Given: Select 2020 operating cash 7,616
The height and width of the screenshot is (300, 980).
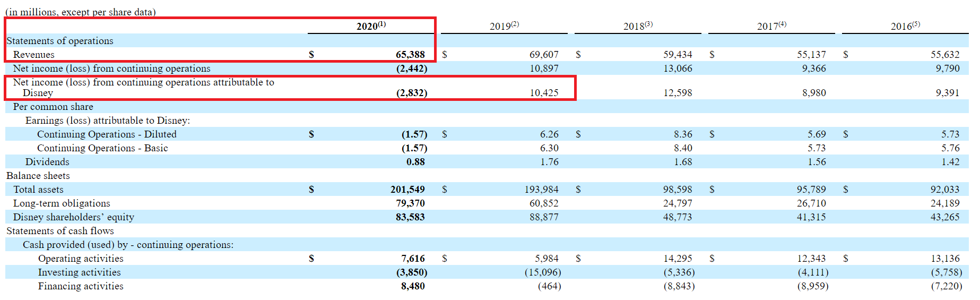Looking at the screenshot, I should tap(413, 259).
